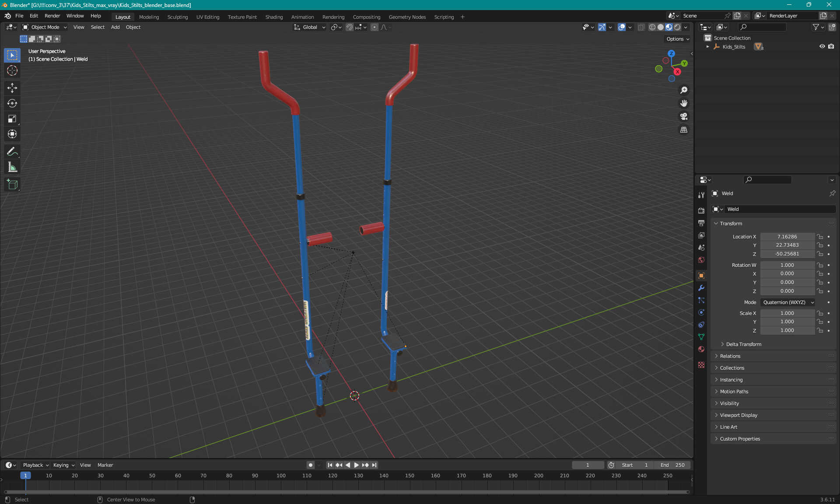The height and width of the screenshot is (504, 840).
Task: Expand the Custom Properties panel
Action: 739,439
